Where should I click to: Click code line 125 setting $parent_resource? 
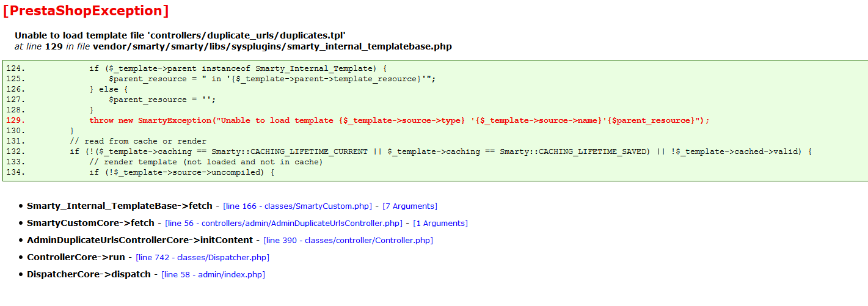[x=272, y=79]
